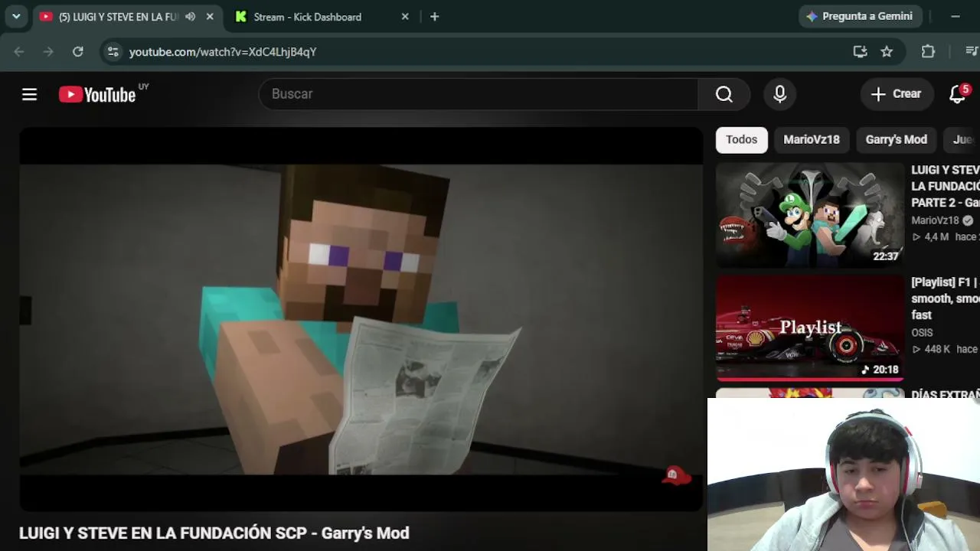The width and height of the screenshot is (980, 551).
Task: Click the magnifier search button
Action: [724, 94]
